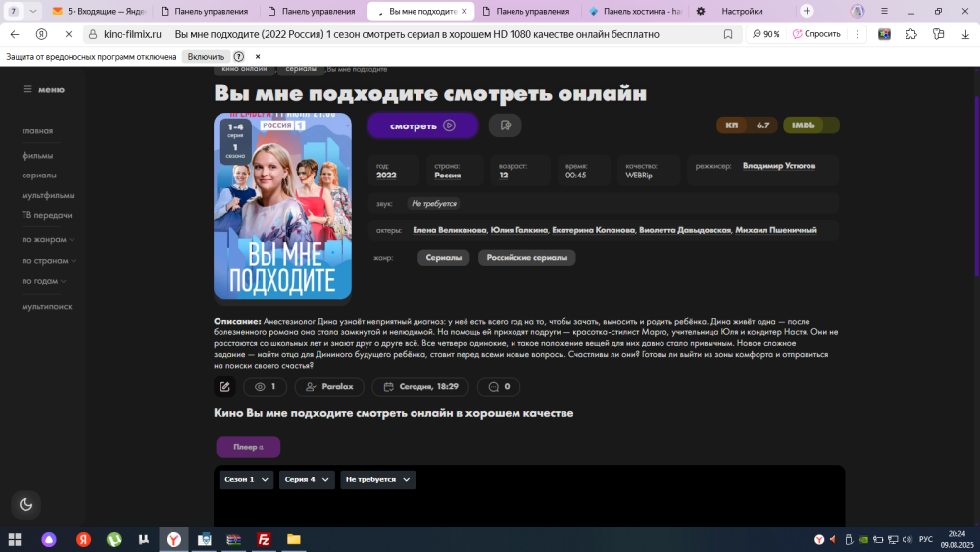Toggle dark mode with the moon icon
The image size is (980, 552).
point(26,504)
